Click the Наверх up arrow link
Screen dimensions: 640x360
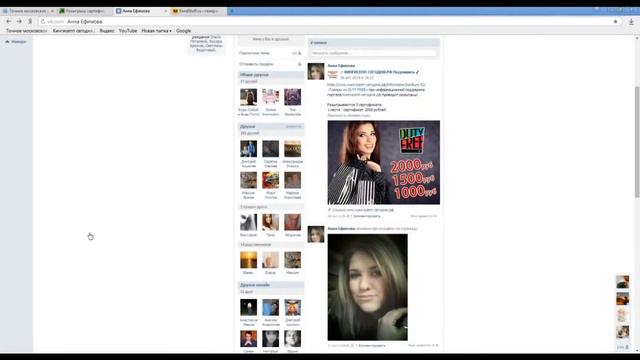[16, 42]
